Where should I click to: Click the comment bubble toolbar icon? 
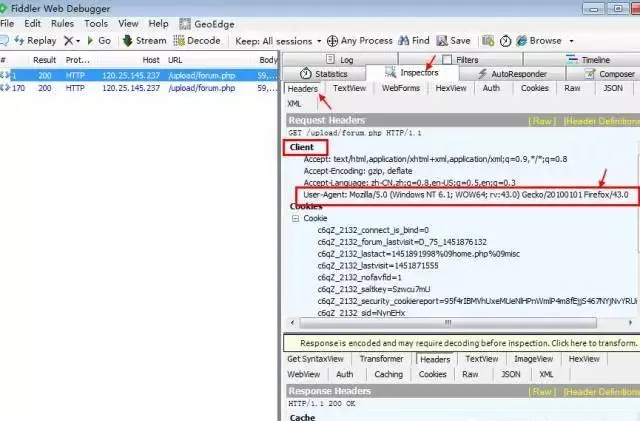point(4,40)
